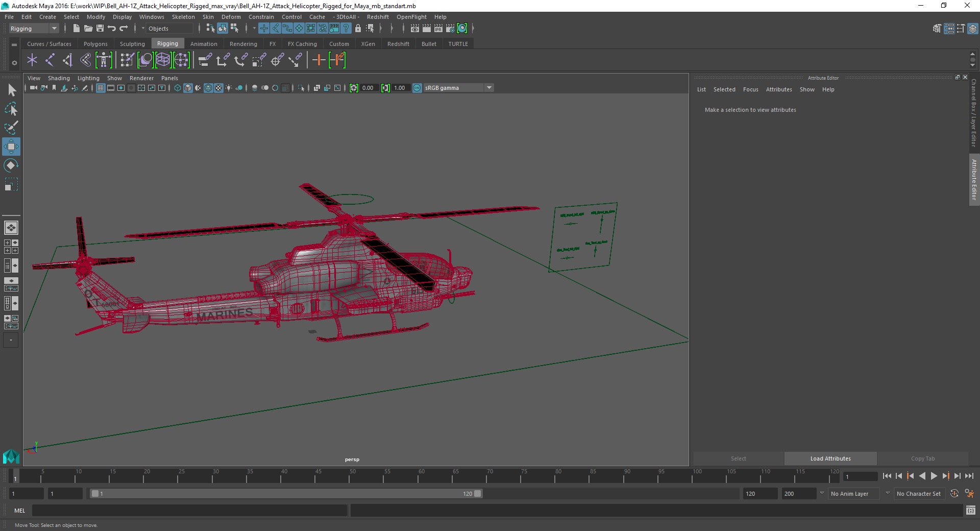The image size is (980, 531).
Task: Toggle Use All Lights in viewport
Action: click(x=229, y=88)
